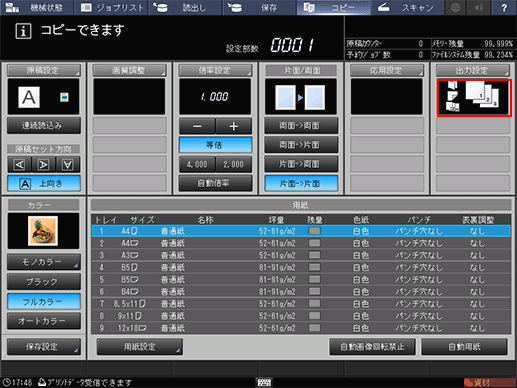Open 応用設定 application settings

tap(387, 70)
